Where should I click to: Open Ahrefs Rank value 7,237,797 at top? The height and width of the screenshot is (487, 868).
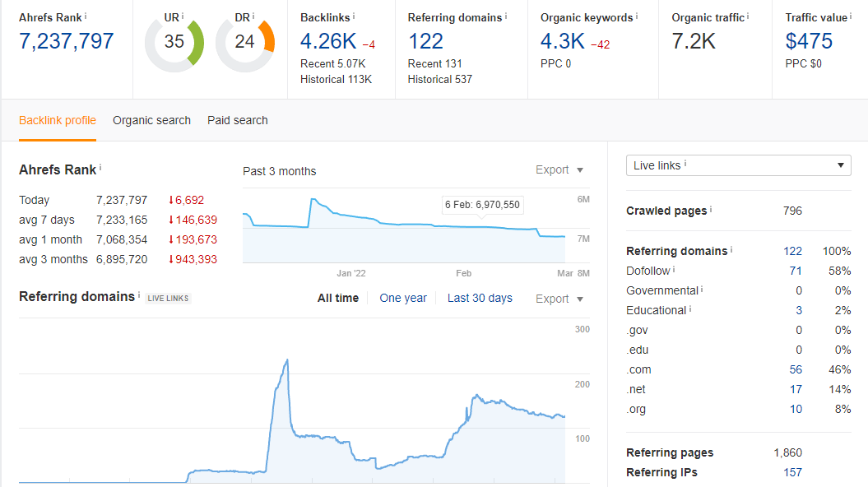point(67,41)
